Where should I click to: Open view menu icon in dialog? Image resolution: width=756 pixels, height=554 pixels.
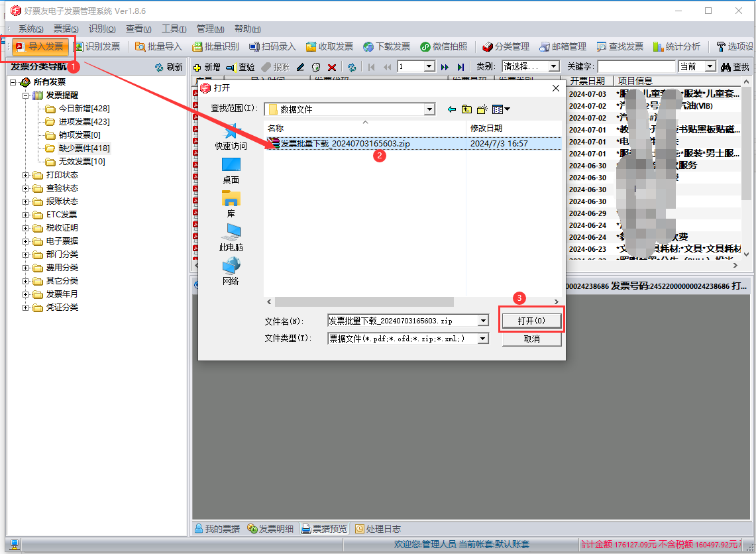click(501, 109)
